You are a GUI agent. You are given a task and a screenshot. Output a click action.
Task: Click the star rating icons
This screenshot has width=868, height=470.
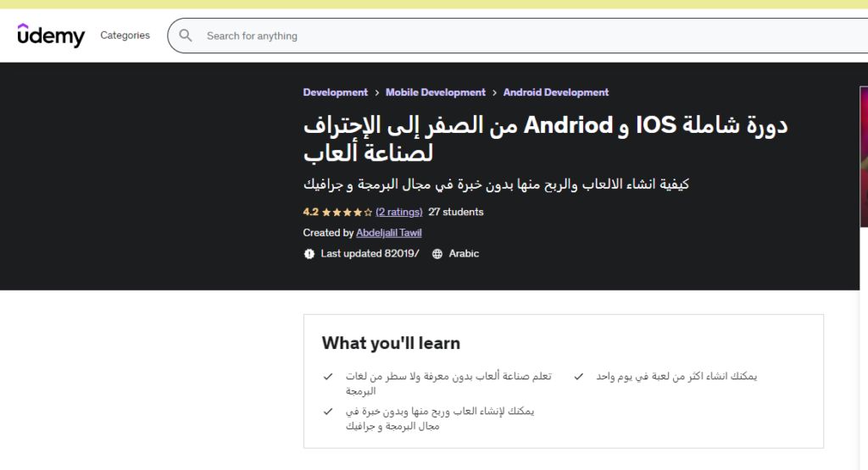coord(347,213)
